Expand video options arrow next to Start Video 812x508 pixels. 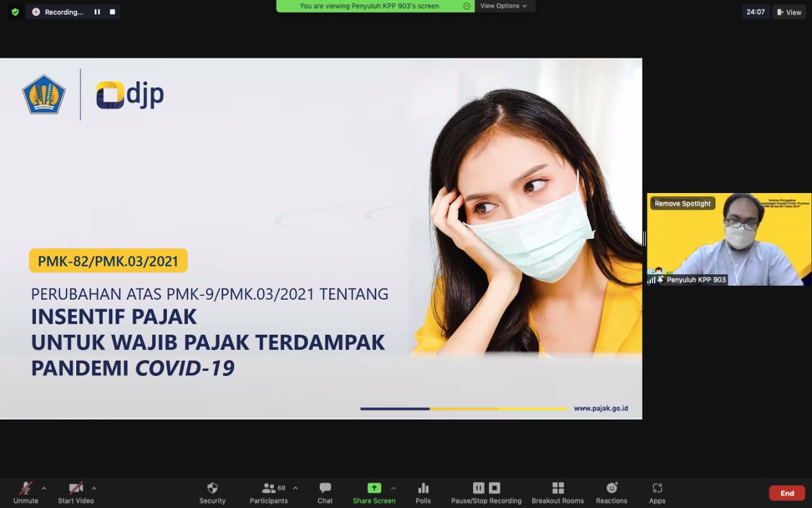94,488
